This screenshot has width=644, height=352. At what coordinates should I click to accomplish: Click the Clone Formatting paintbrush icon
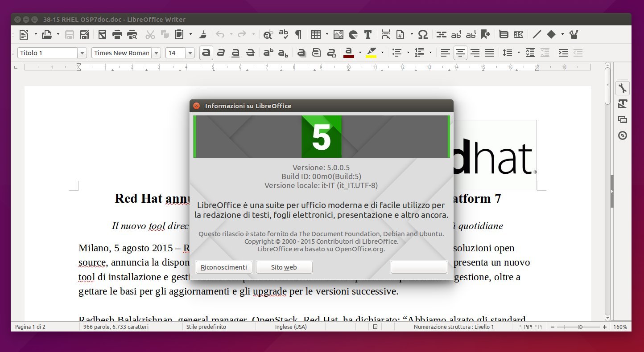click(202, 34)
